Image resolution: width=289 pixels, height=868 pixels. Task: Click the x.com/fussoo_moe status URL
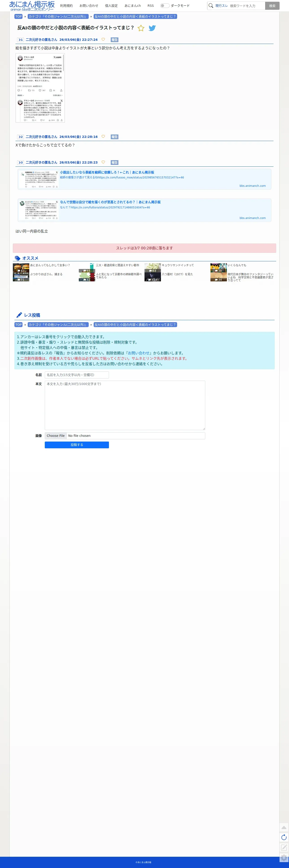point(141,178)
